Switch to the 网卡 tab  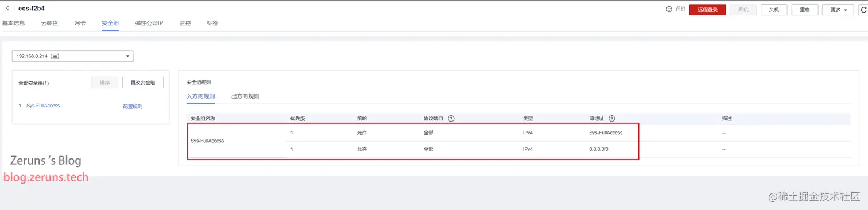(x=80, y=23)
